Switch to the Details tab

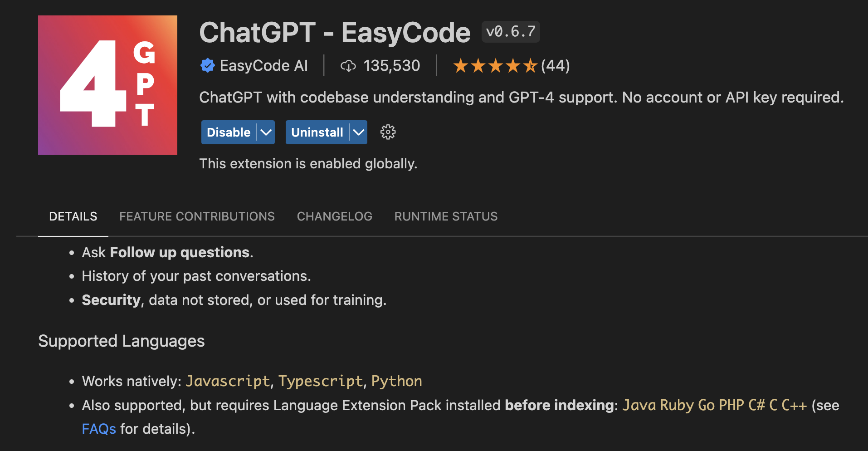pos(73,216)
